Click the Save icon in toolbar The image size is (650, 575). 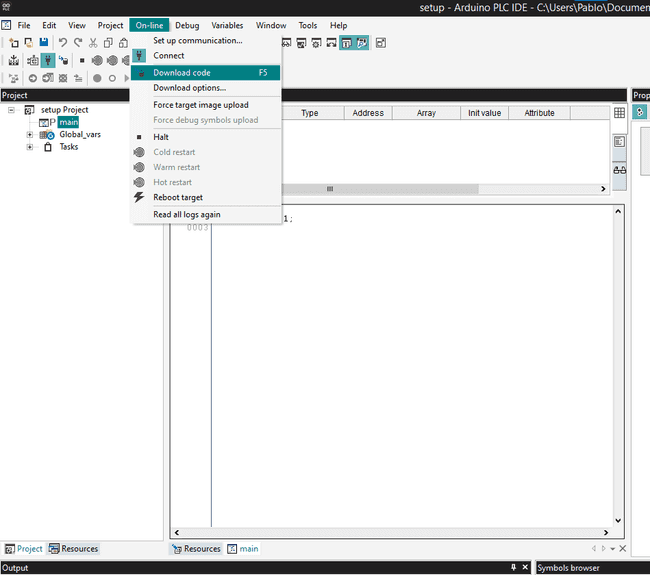click(x=44, y=43)
